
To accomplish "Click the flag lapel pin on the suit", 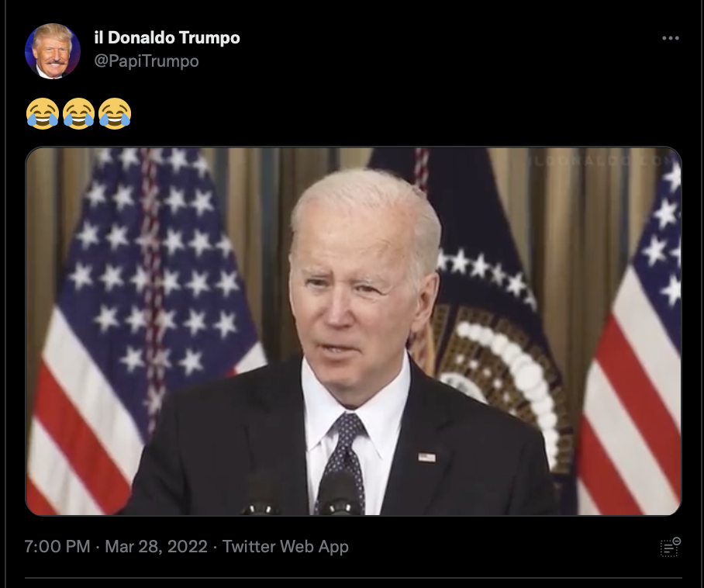I will 426,457.
